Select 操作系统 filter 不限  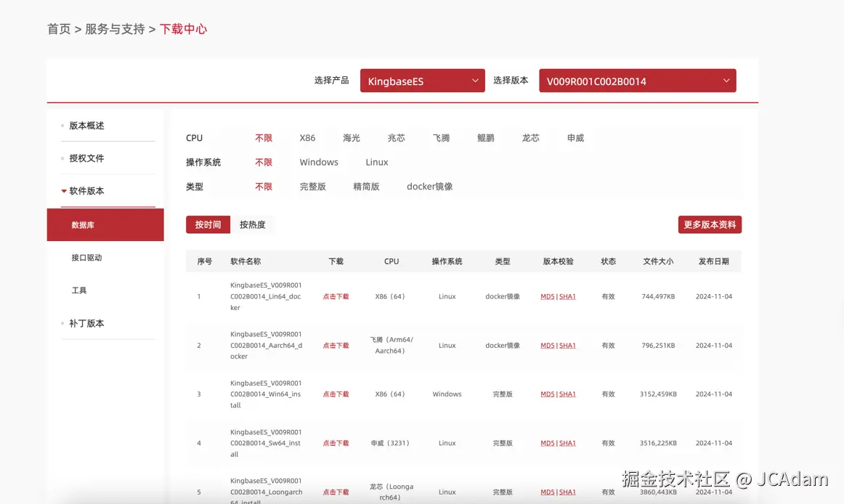tap(264, 163)
